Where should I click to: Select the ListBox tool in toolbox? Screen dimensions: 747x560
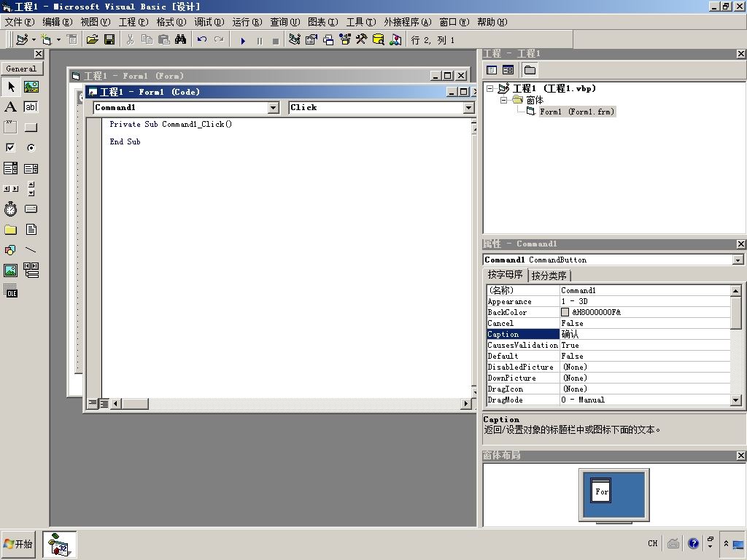(31, 168)
